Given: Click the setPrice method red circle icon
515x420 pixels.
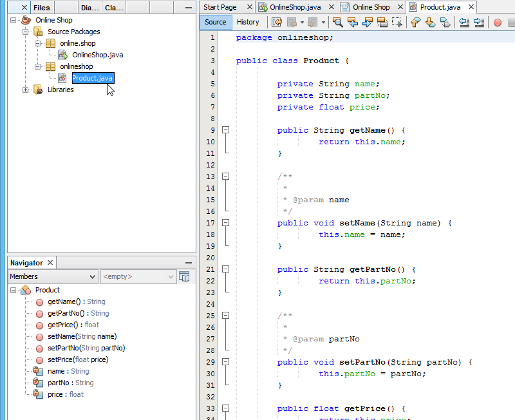Looking at the screenshot, I should pos(39,360).
